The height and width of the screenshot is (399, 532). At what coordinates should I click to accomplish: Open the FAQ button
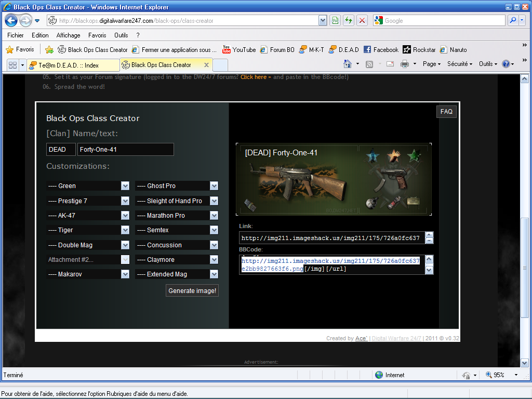click(446, 112)
